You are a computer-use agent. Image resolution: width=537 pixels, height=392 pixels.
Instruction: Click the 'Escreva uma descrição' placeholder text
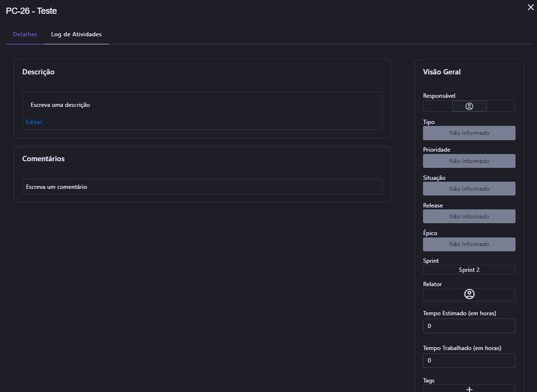click(x=60, y=105)
